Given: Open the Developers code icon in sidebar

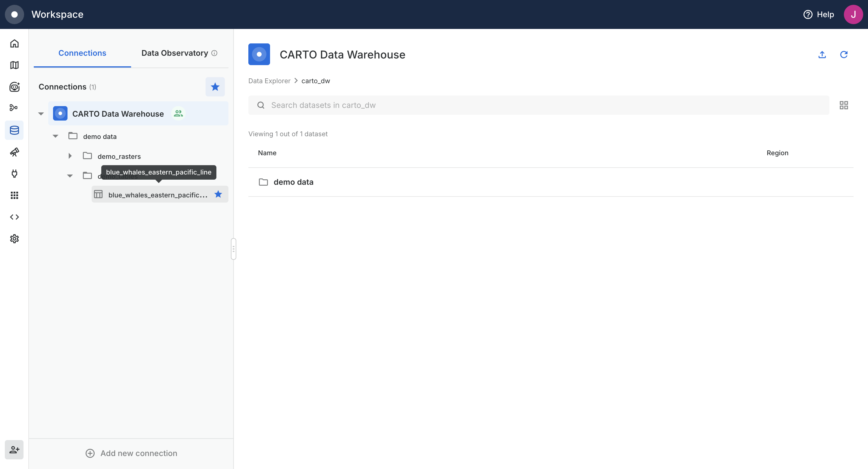Looking at the screenshot, I should pos(14,217).
